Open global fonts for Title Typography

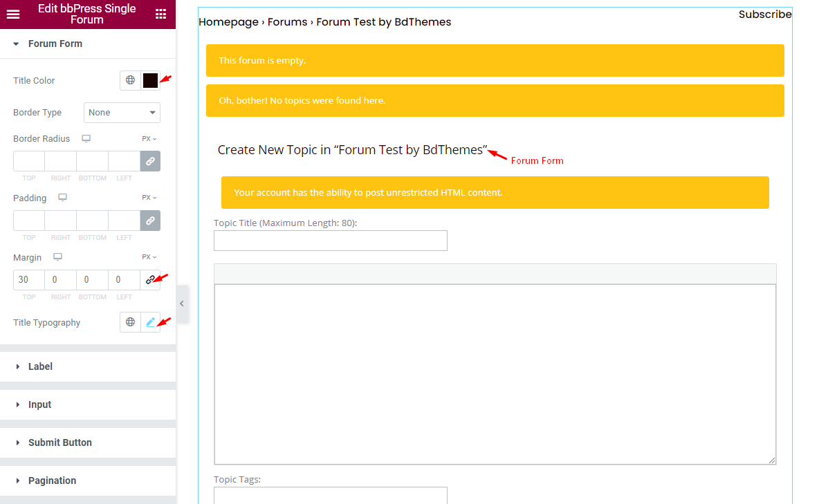pos(130,322)
